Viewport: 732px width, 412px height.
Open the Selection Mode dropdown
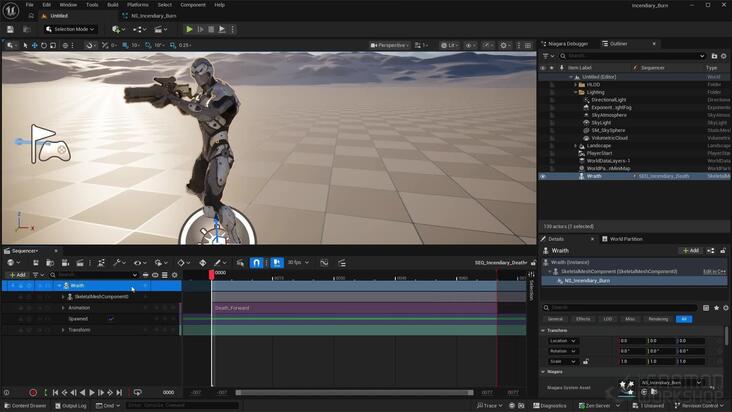(71, 29)
